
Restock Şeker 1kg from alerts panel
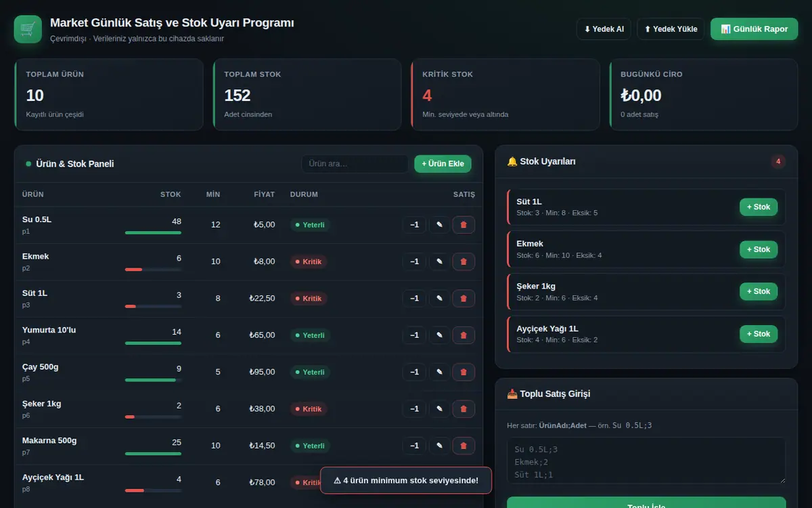[x=759, y=292]
